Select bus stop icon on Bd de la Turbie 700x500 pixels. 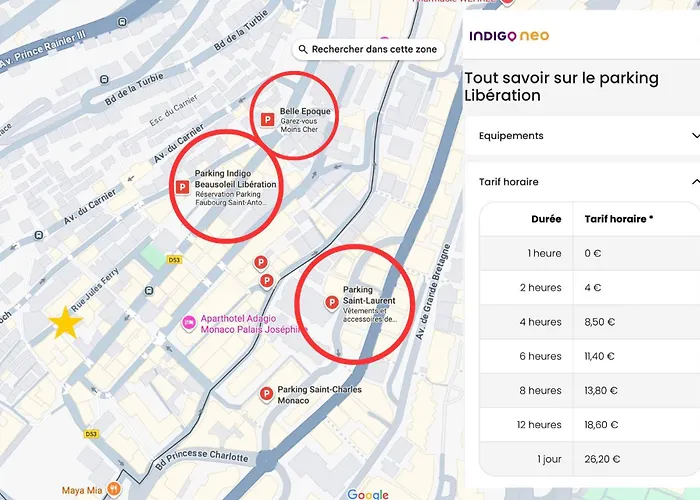click(104, 79)
